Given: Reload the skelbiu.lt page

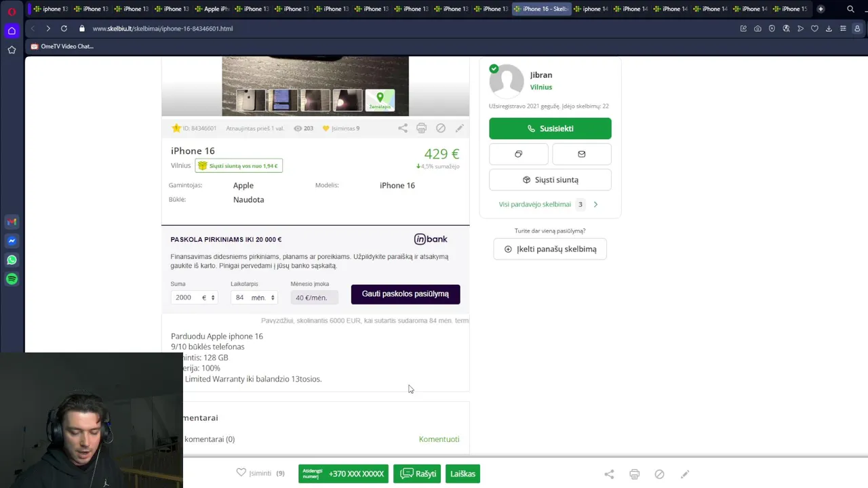Looking at the screenshot, I should click(64, 28).
